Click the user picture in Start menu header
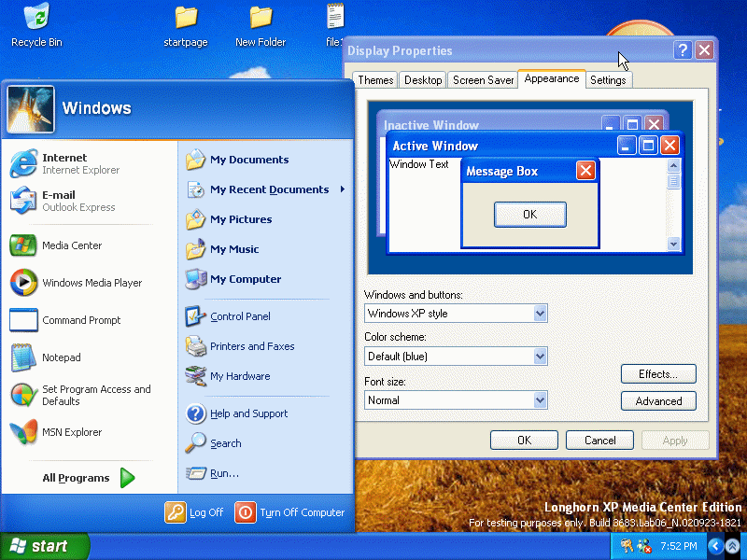747x560 pixels. click(x=31, y=109)
